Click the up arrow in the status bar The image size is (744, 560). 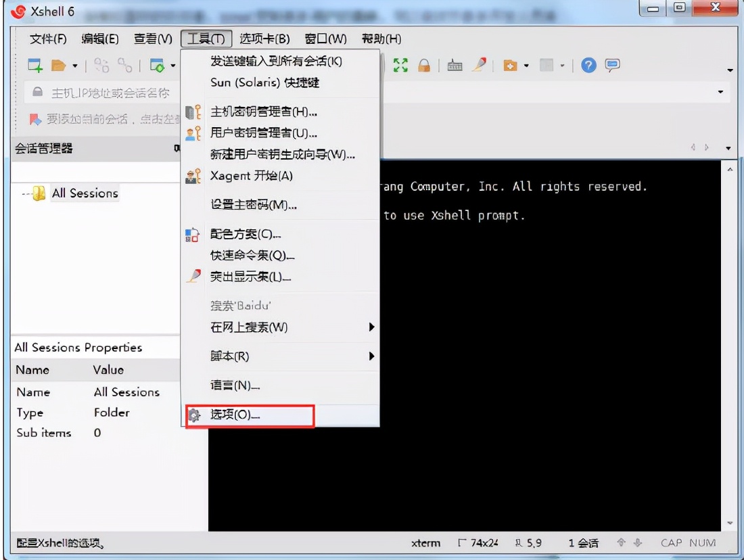coord(620,542)
